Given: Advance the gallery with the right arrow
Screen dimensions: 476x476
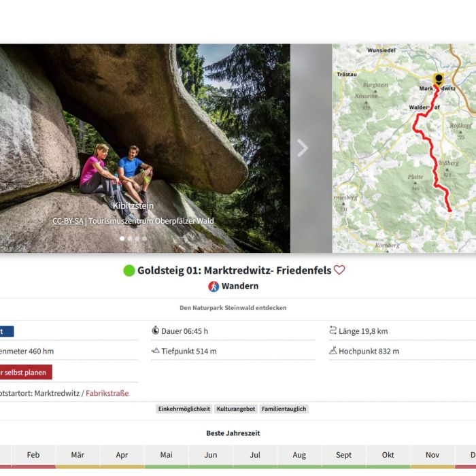Looking at the screenshot, I should (303, 148).
